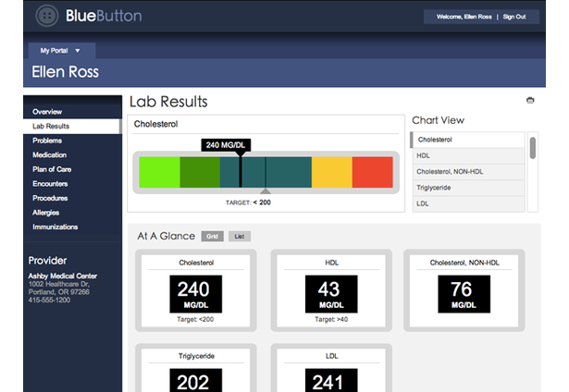Click the dark green gauge segment
Viewport: 569px width, 392px height.
pyautogui.click(x=200, y=172)
